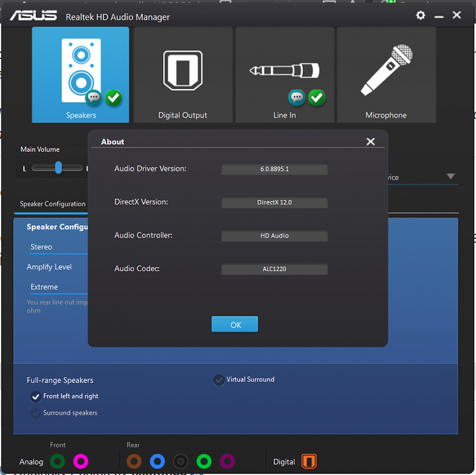Click the ALC1220 audio codec field
Screen dimensions: 476x475
274,269
